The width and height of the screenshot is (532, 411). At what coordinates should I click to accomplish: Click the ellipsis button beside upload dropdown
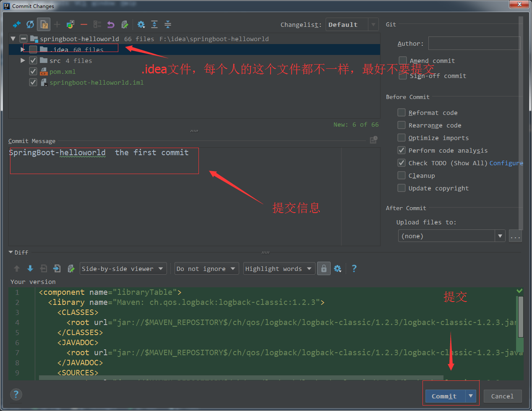[515, 236]
